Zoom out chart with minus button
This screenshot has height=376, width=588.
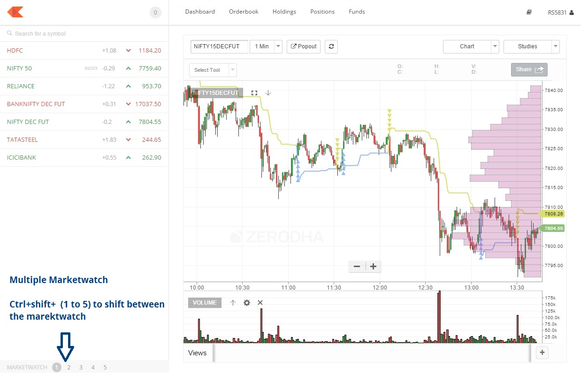(x=357, y=267)
